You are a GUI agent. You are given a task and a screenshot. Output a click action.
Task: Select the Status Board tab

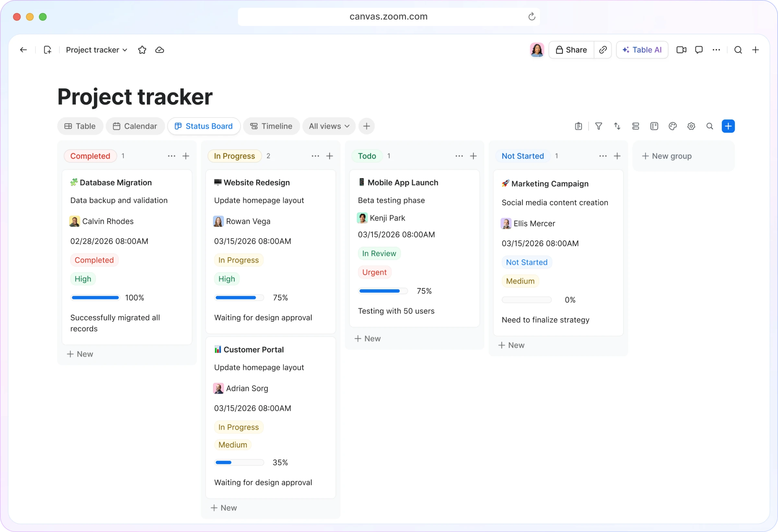(x=204, y=126)
